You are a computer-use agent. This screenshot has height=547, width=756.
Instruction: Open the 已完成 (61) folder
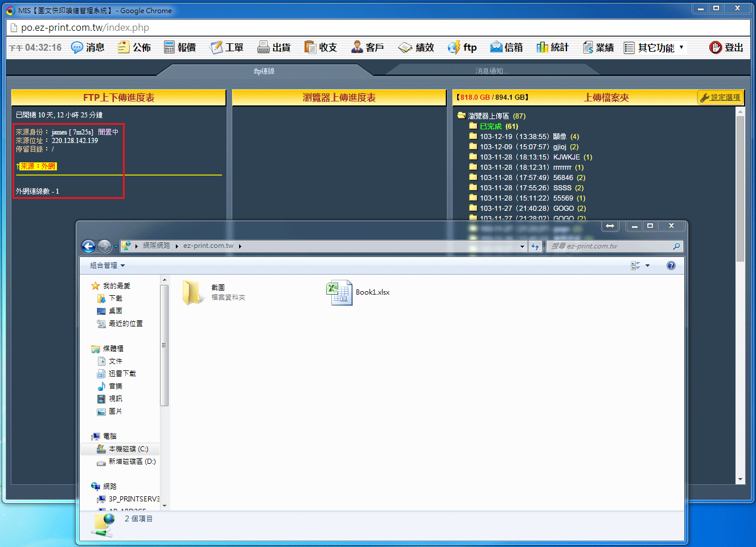[x=490, y=126]
